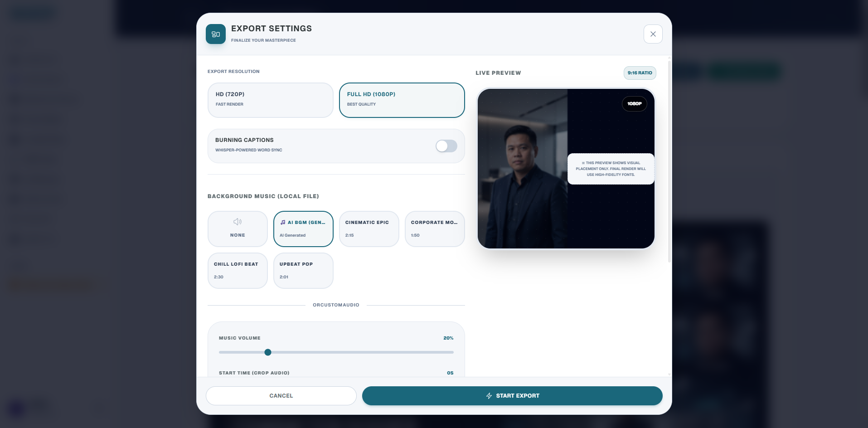Click the Export Settings header icon
This screenshot has height=428, width=868.
tap(216, 34)
